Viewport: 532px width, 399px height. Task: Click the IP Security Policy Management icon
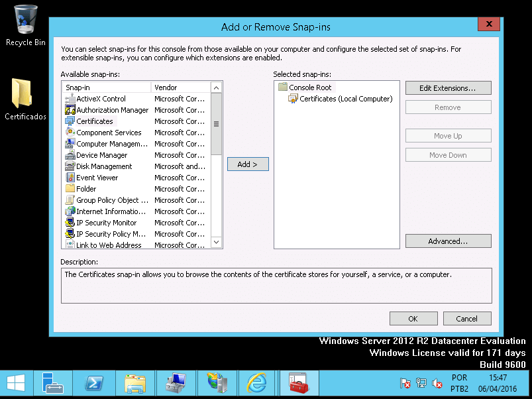(x=70, y=234)
